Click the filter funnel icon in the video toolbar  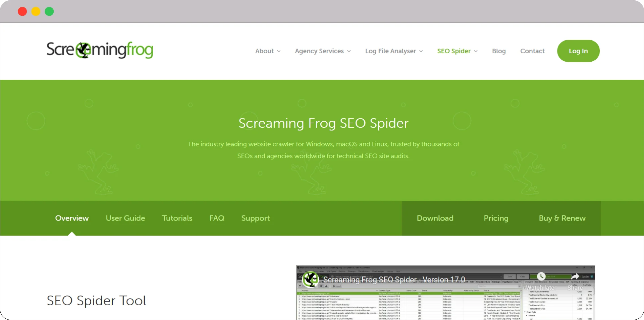coord(300,286)
